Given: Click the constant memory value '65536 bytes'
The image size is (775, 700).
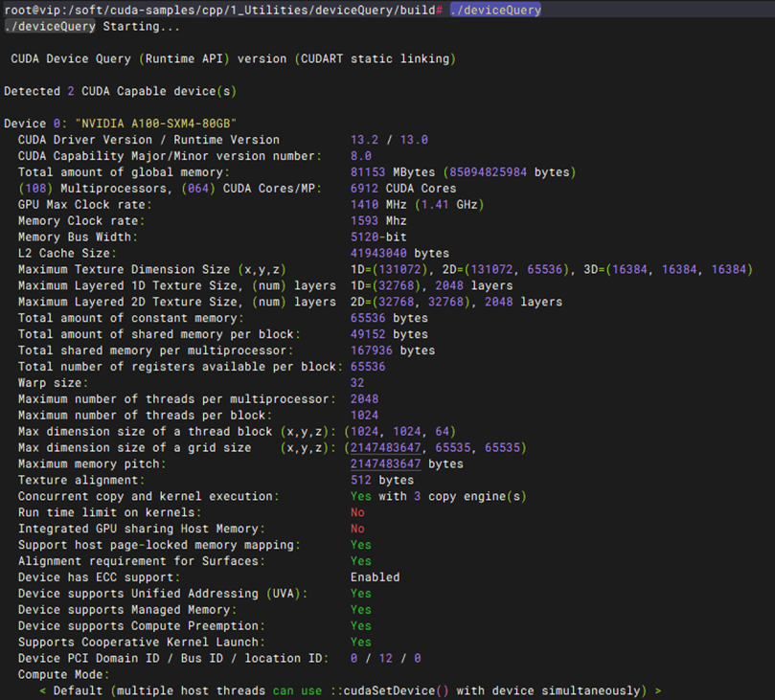Looking at the screenshot, I should (x=389, y=318).
